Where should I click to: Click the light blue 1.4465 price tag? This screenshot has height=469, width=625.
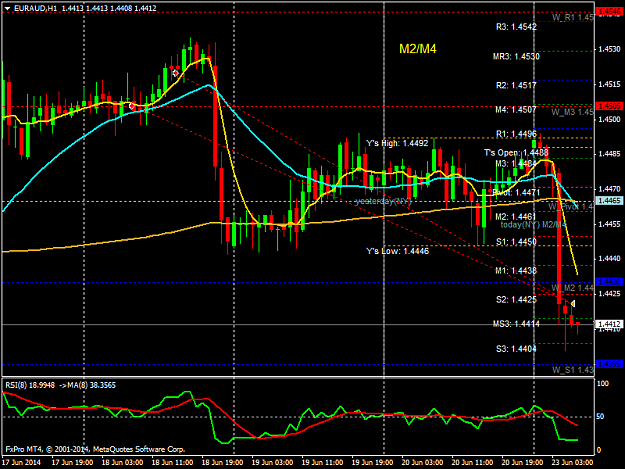(609, 200)
